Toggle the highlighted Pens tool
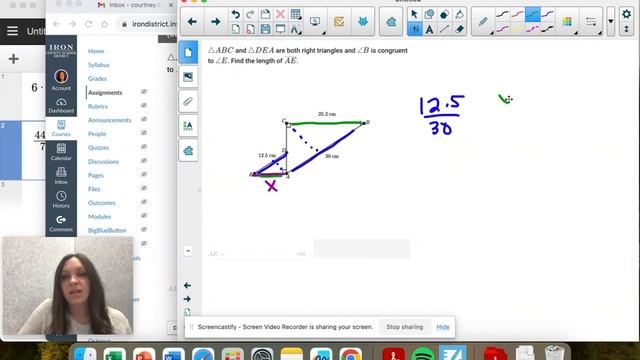 [414, 29]
